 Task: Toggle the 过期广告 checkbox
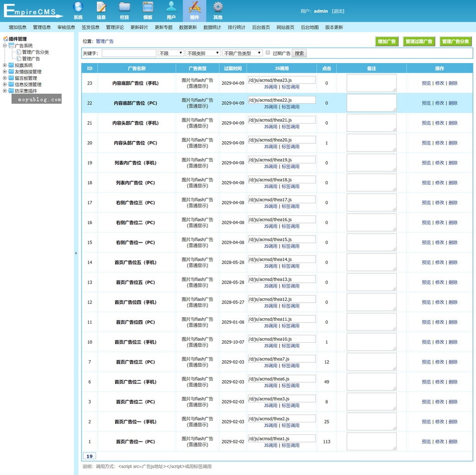coord(268,53)
